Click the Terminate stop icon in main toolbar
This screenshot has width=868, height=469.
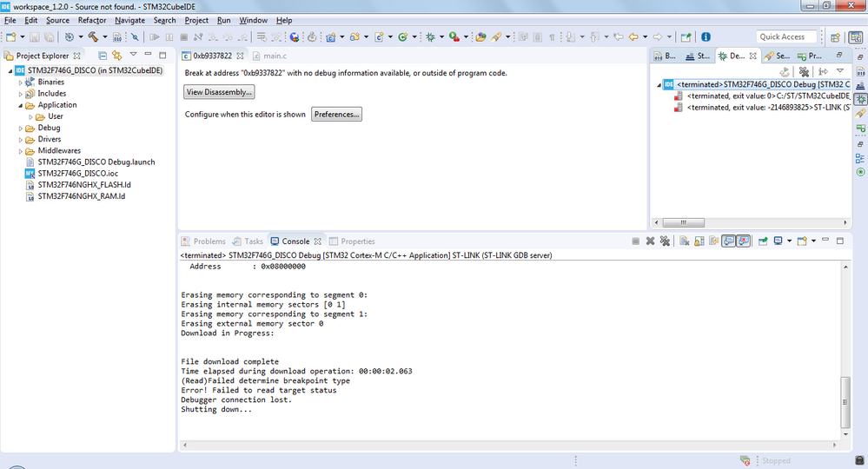[x=184, y=37]
